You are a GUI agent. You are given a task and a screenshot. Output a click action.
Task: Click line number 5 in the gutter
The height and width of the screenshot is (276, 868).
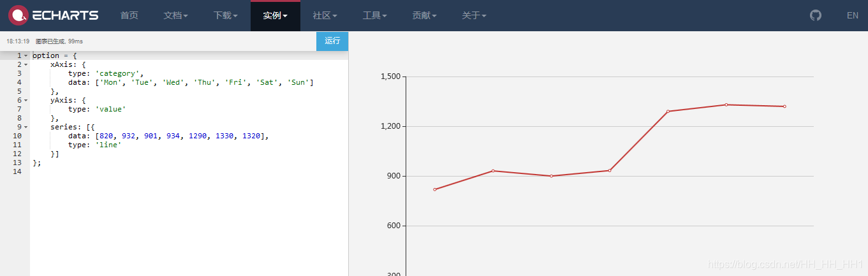[x=19, y=91]
